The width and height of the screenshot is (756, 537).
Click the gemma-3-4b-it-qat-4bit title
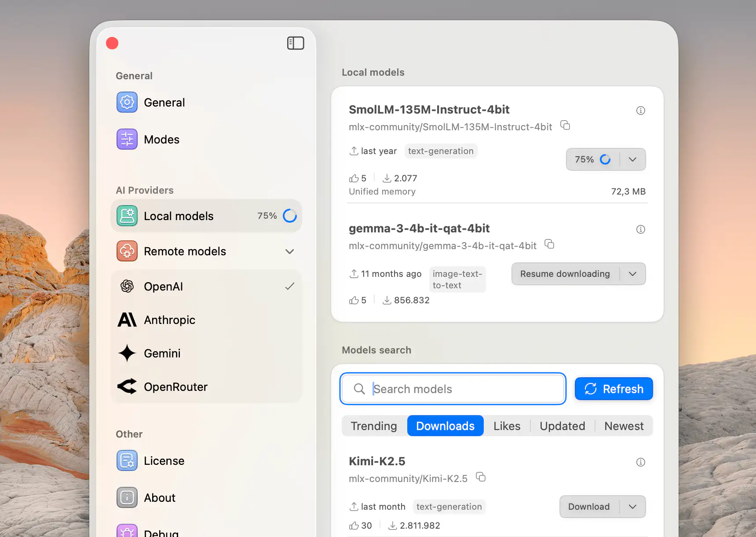(x=419, y=228)
